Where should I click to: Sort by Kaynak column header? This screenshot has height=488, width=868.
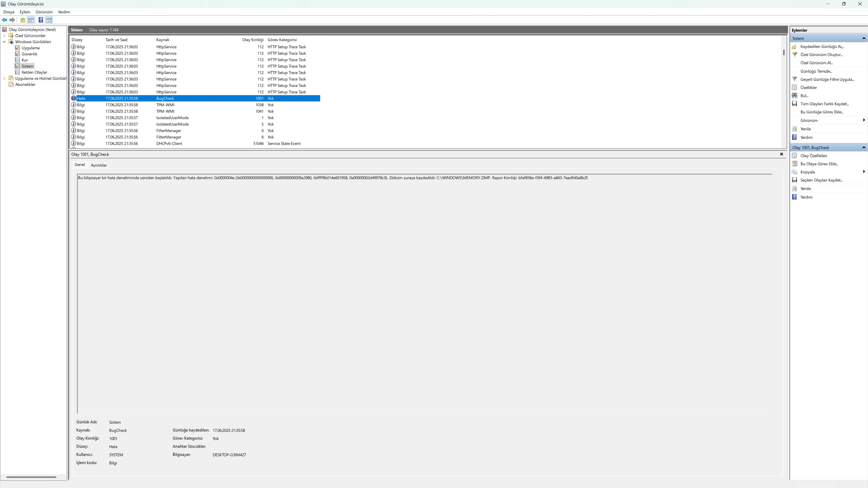[190, 40]
